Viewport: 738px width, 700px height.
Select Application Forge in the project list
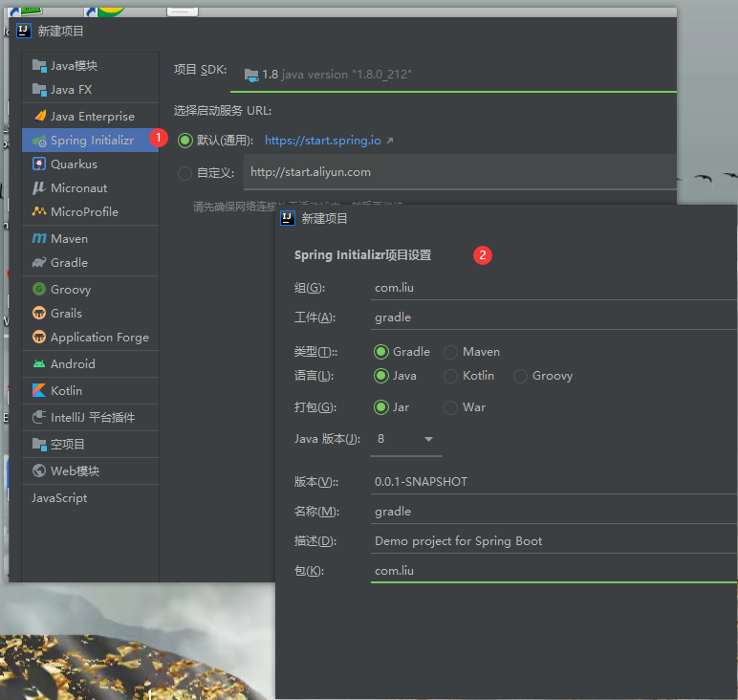91,337
